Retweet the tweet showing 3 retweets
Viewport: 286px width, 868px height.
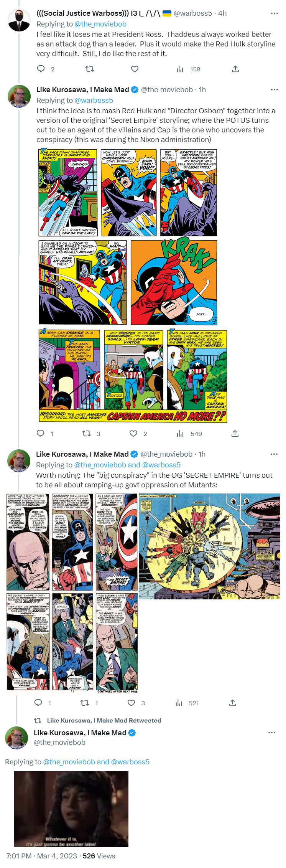tap(87, 434)
